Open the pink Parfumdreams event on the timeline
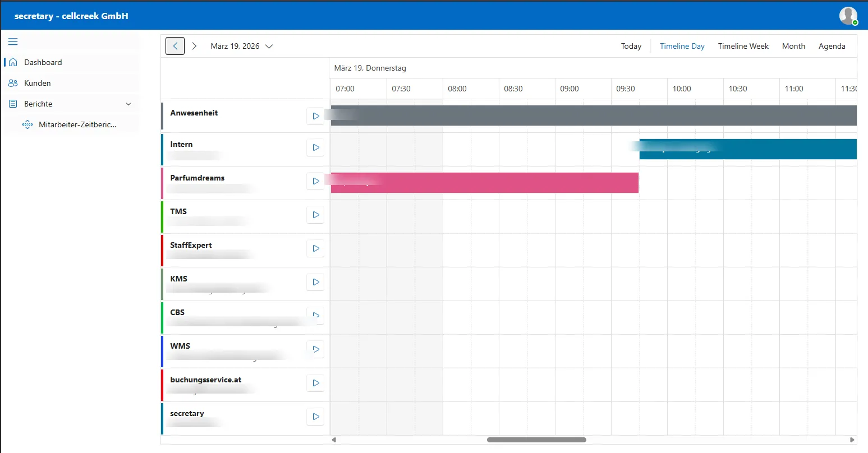Viewport: 868px width, 453px height. point(483,183)
